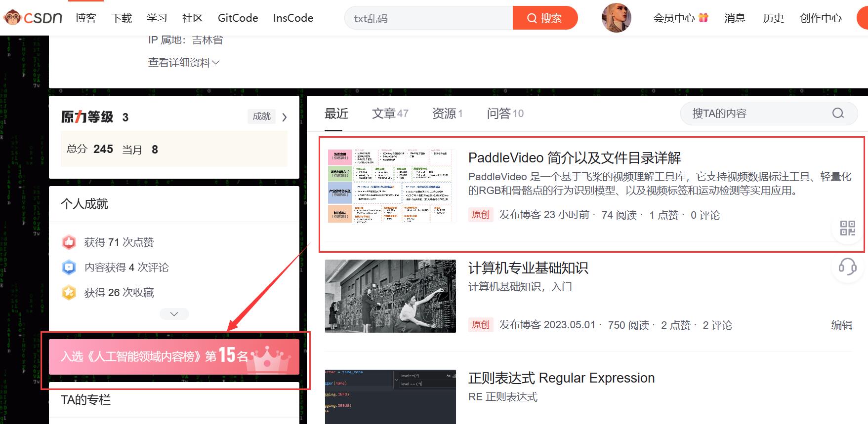Open 历史 in the header
Screen dimensions: 868x424
tap(773, 18)
